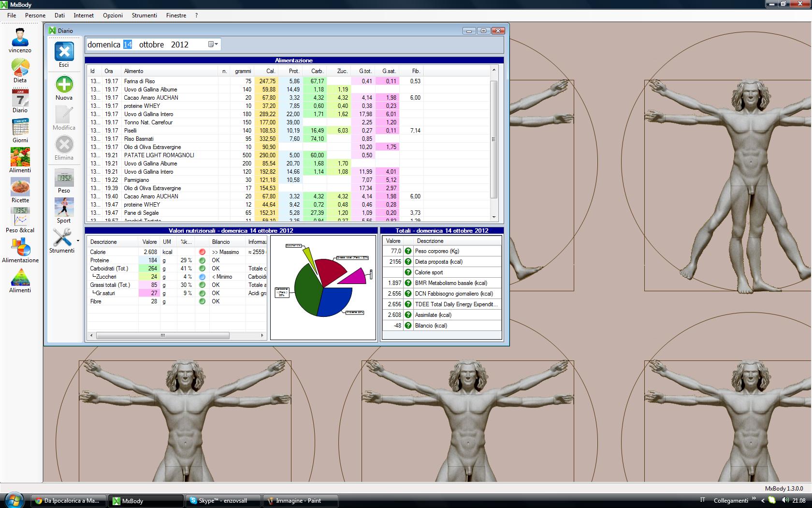Click the Descrizione header in Totali panel

pyautogui.click(x=457, y=241)
